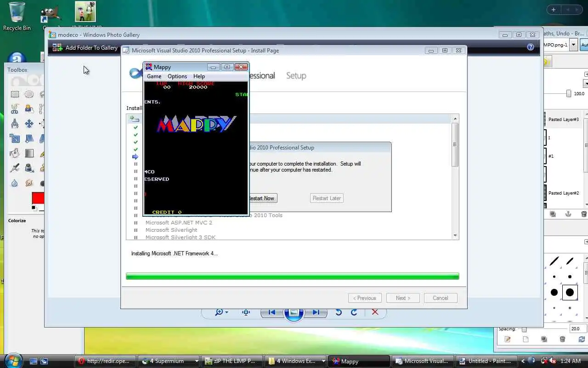Viewport: 588px width, 368px height.
Task: Open the zoom control in Photo Gallery
Action: coord(222,312)
